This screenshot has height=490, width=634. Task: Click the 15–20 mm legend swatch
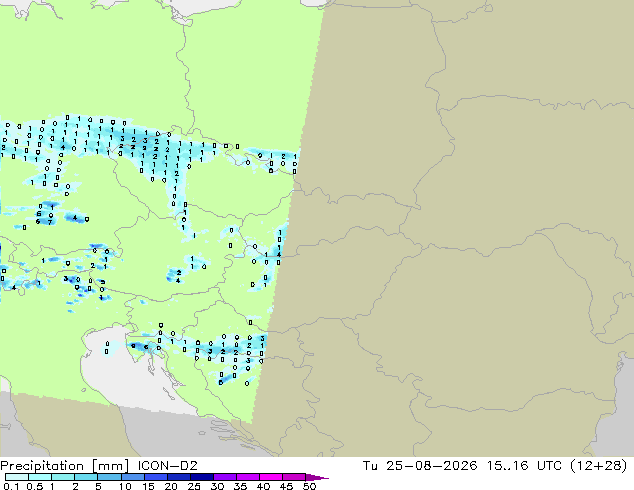[x=155, y=477]
